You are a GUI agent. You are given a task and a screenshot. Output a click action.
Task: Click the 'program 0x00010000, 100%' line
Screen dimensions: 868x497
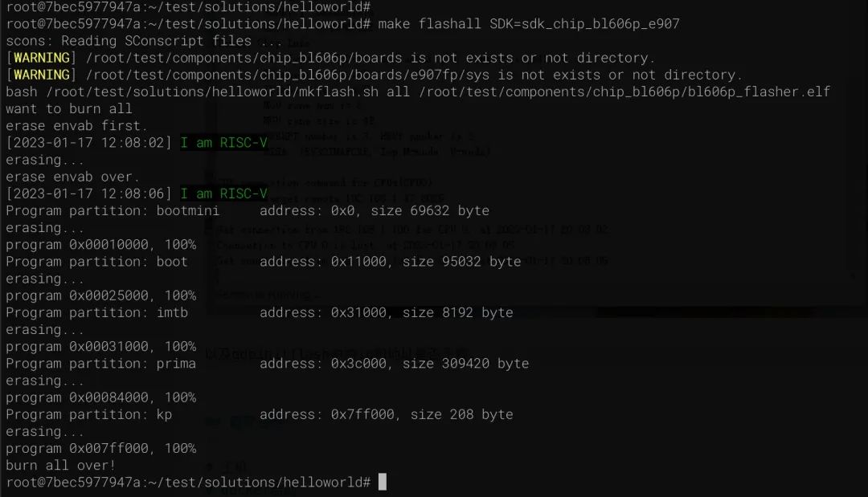point(100,244)
